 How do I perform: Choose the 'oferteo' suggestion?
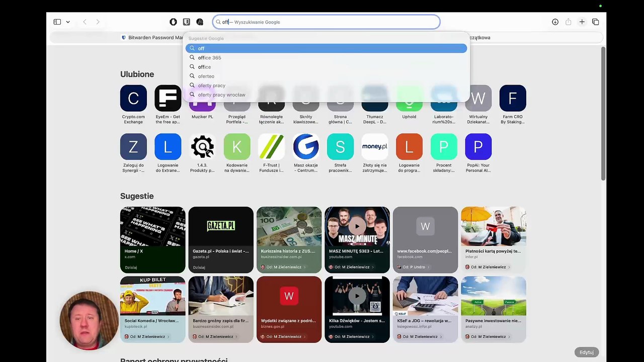(x=326, y=76)
